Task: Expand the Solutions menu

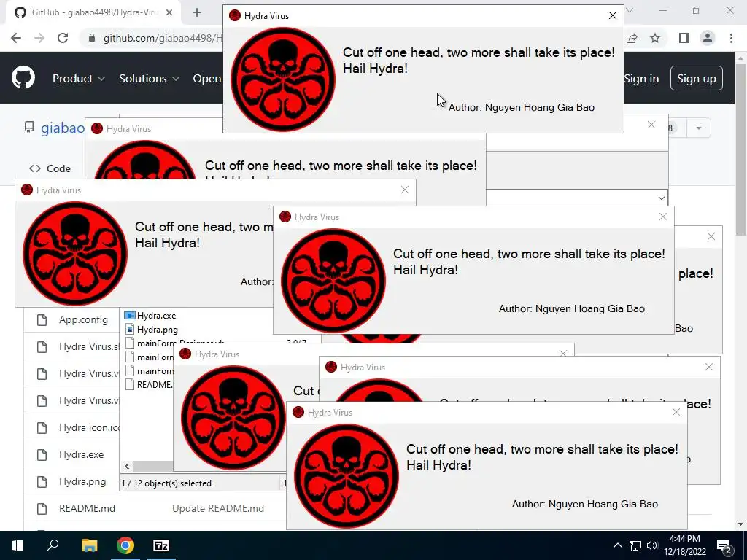Action: click(149, 79)
